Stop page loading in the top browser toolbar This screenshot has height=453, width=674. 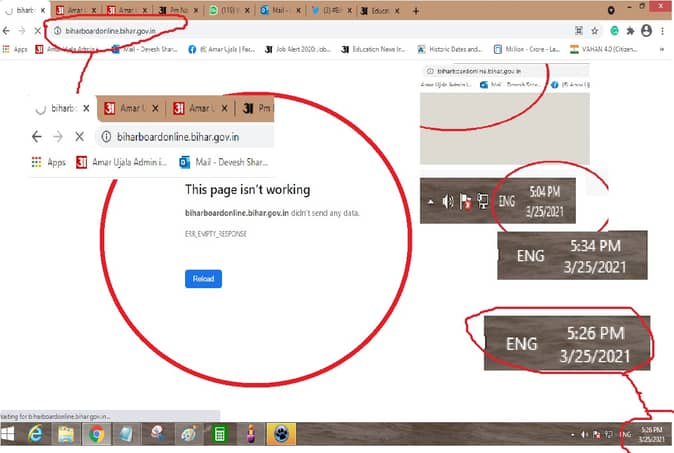(x=37, y=31)
